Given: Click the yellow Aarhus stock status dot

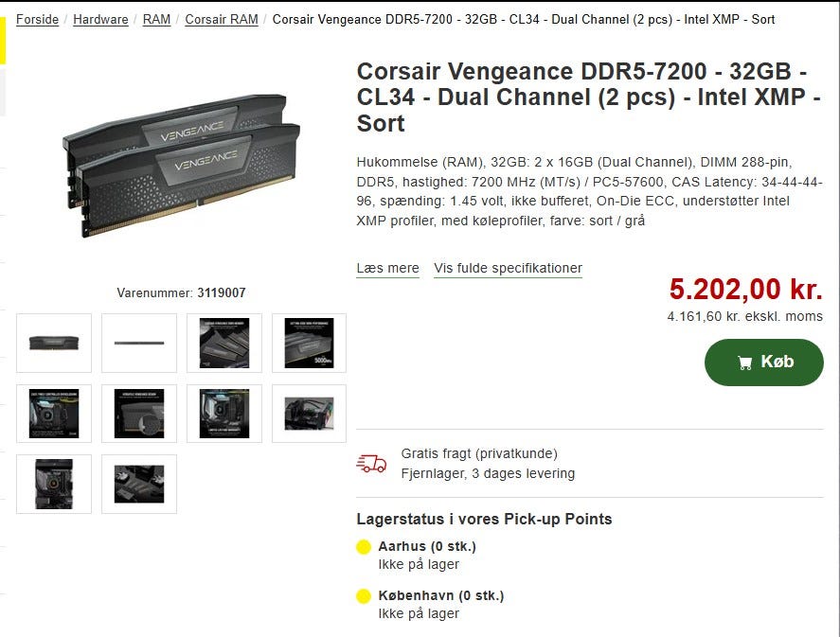Looking at the screenshot, I should 364,547.
